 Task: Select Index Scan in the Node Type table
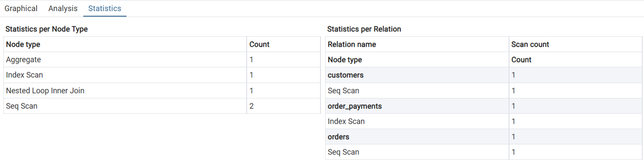point(24,75)
